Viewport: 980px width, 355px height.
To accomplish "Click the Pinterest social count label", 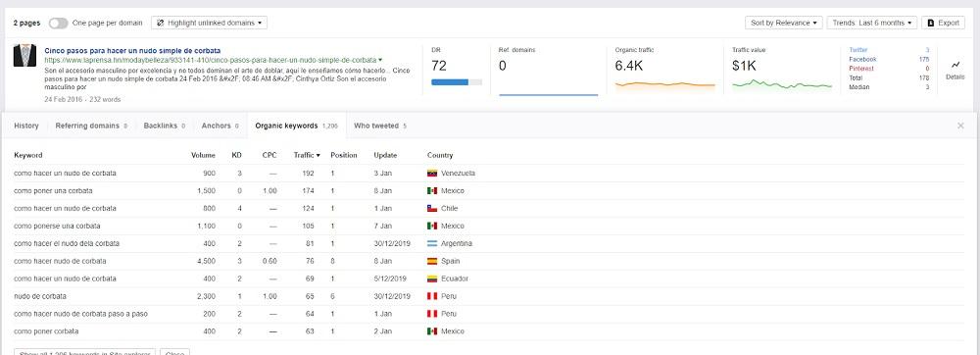I will pos(861,69).
